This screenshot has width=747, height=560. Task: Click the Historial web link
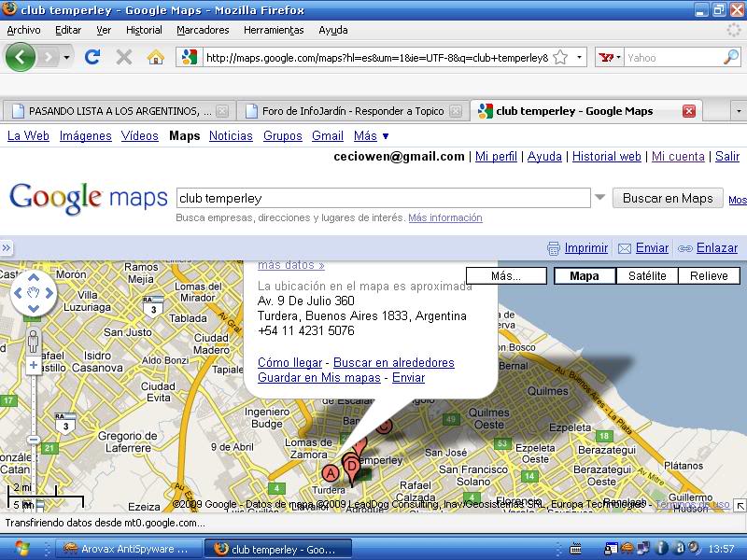(606, 156)
